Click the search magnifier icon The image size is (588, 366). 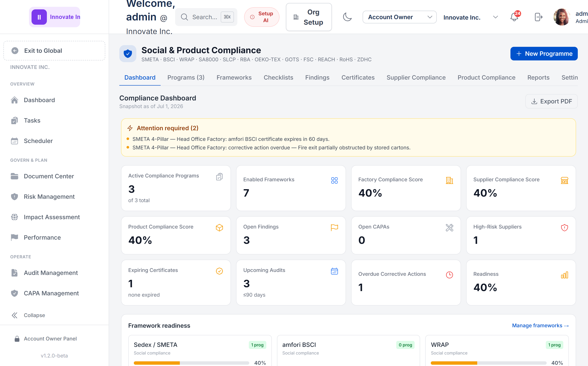(x=184, y=17)
